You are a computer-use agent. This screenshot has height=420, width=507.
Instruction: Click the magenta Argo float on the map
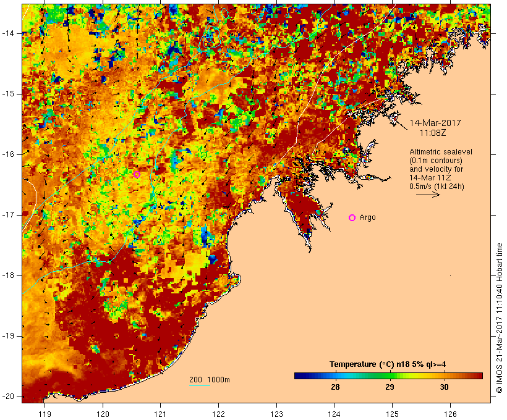pyautogui.click(x=137, y=174)
